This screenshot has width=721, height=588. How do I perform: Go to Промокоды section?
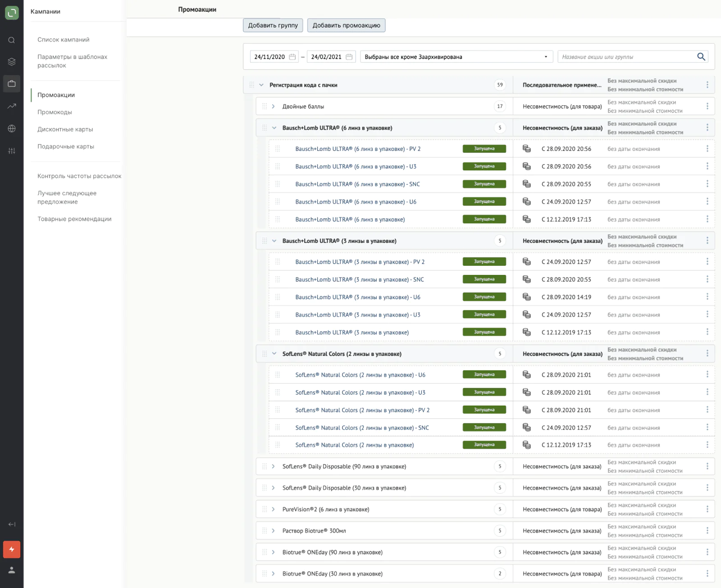55,112
